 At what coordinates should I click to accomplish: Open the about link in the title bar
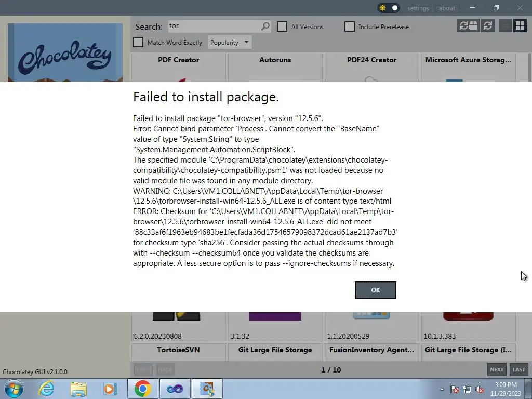click(x=446, y=8)
